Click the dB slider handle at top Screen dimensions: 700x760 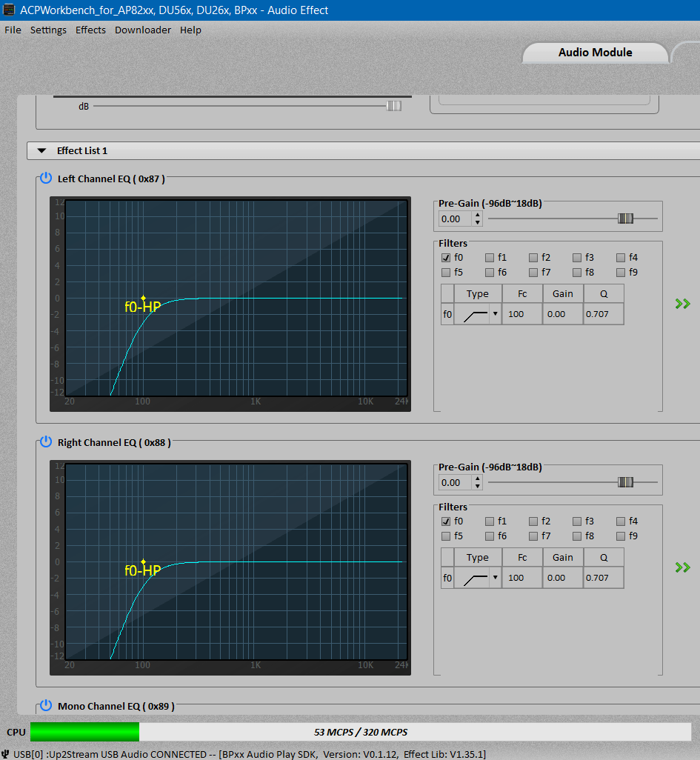394,106
